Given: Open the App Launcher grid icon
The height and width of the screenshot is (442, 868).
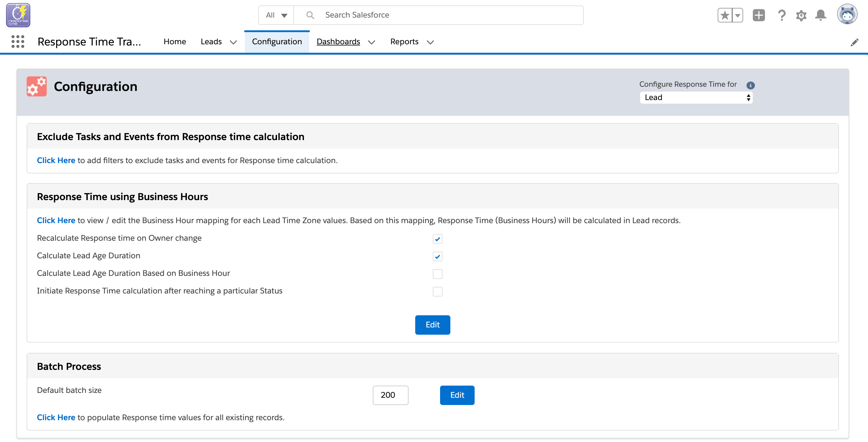Looking at the screenshot, I should click(x=18, y=42).
